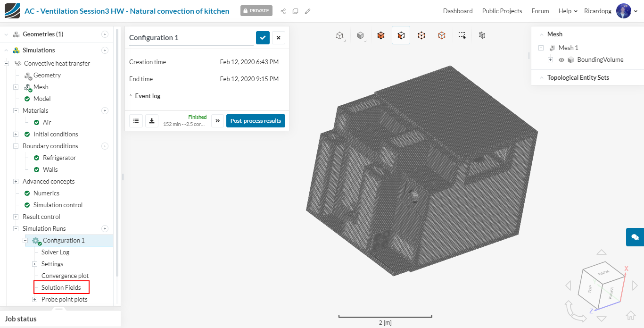
Task: Click the share project icon
Action: tap(283, 11)
